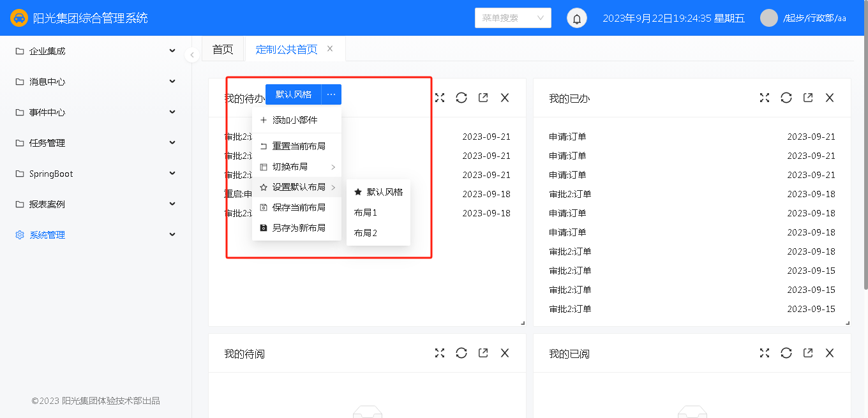Select 添加小部件 menu item
The image size is (868, 418).
click(x=295, y=120)
